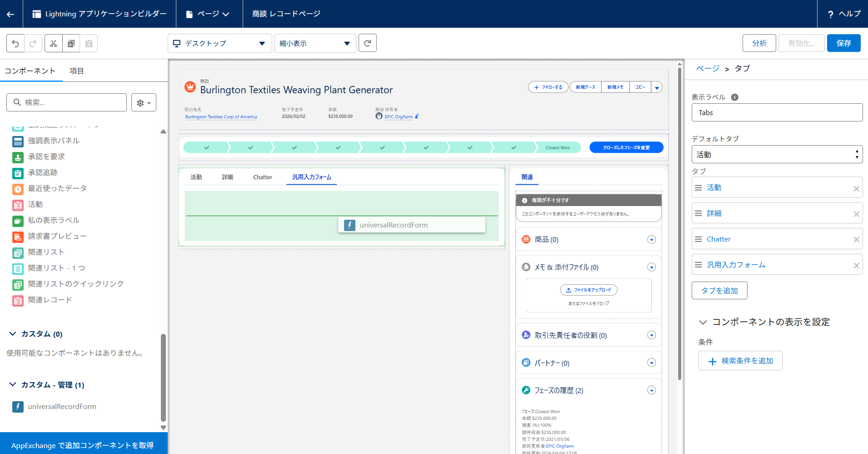Viewport: 868px width, 454px height.
Task: Click the 保存 button
Action: 843,43
